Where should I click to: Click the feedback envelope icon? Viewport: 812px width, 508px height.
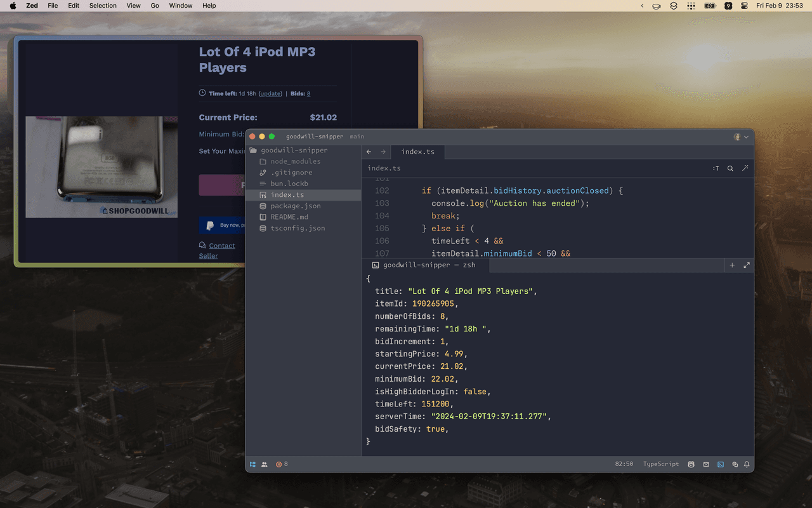[706, 464]
